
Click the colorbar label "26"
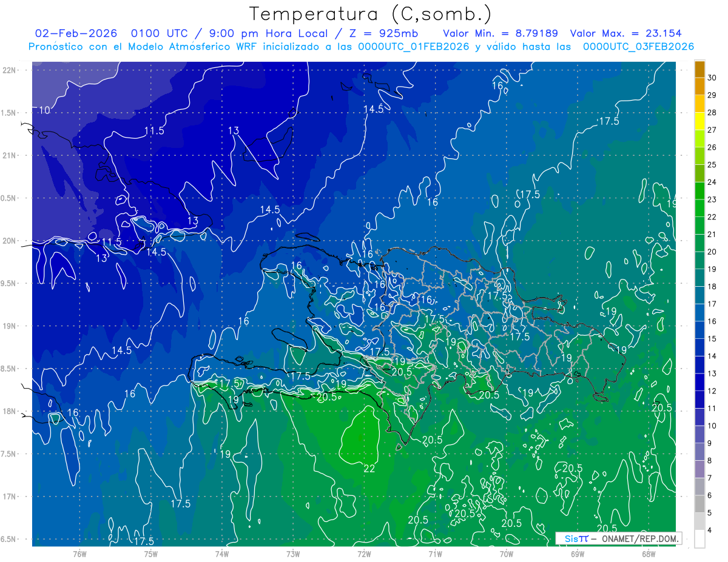tap(712, 147)
